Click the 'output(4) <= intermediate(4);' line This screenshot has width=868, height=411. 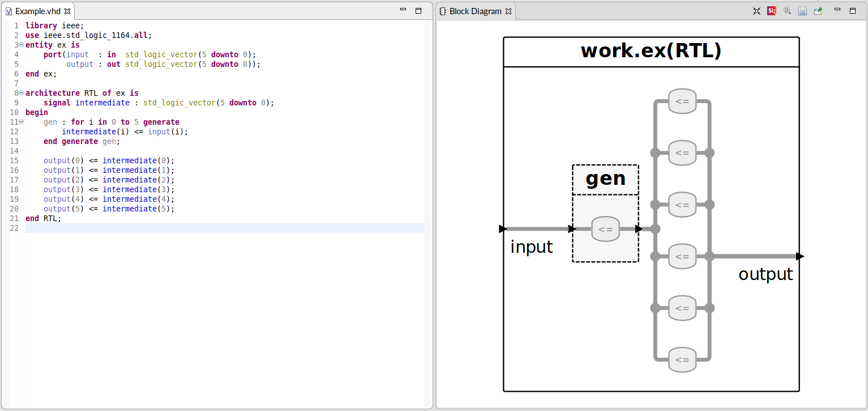coord(109,199)
